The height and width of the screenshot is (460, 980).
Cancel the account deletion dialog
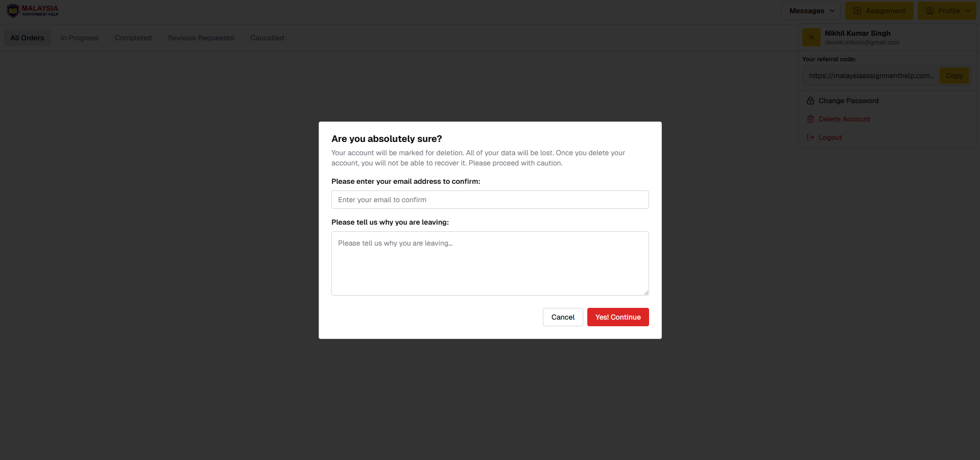click(563, 317)
